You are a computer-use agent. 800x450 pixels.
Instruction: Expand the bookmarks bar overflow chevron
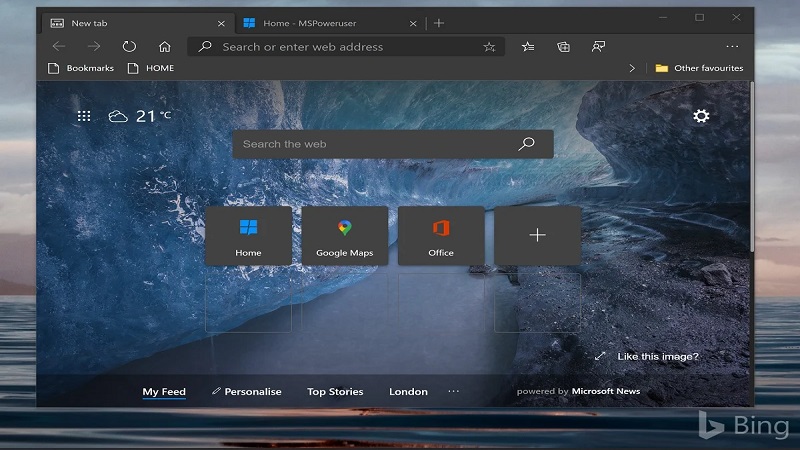(x=631, y=68)
